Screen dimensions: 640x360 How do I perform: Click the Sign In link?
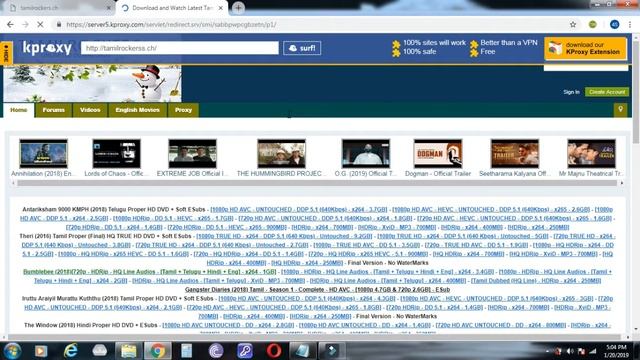[x=571, y=92]
